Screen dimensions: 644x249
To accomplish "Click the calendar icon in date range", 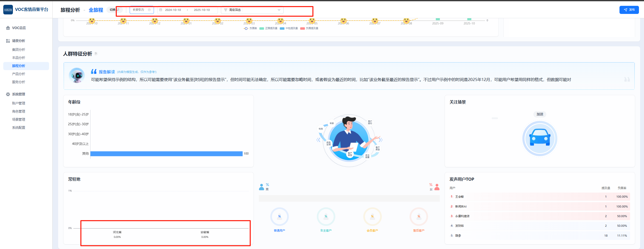I will [x=160, y=10].
